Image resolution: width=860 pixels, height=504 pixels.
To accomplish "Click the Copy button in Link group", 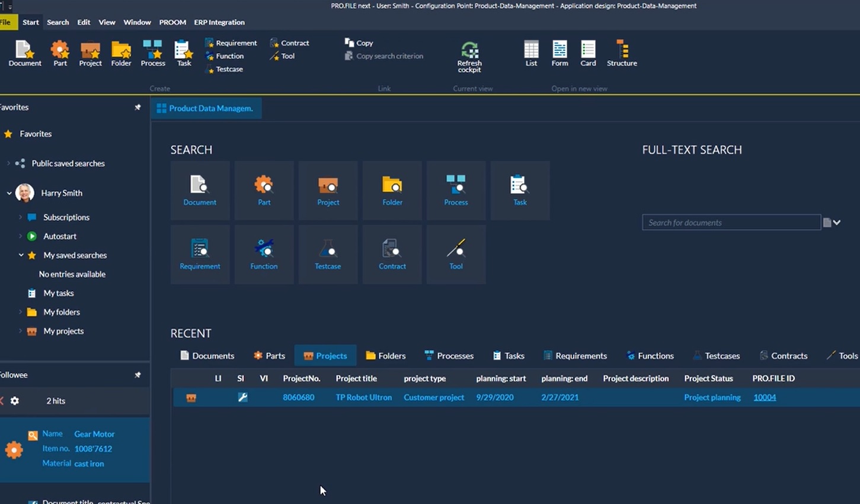I will click(x=359, y=43).
